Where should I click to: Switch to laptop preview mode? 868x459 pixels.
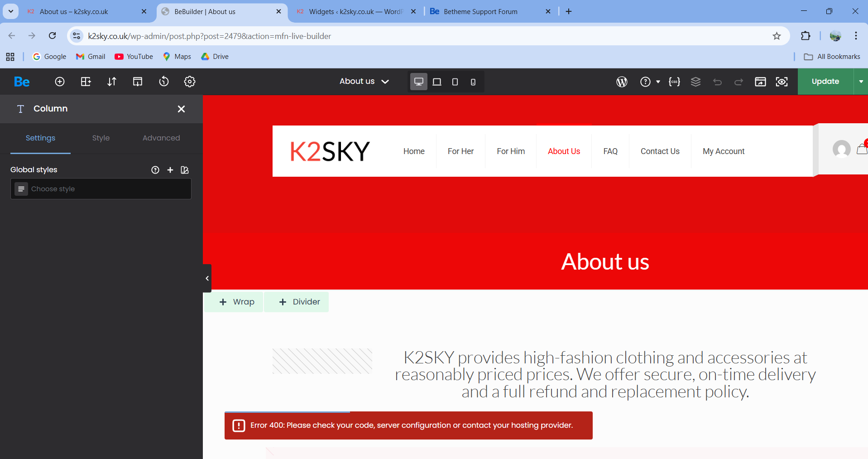[x=437, y=82]
